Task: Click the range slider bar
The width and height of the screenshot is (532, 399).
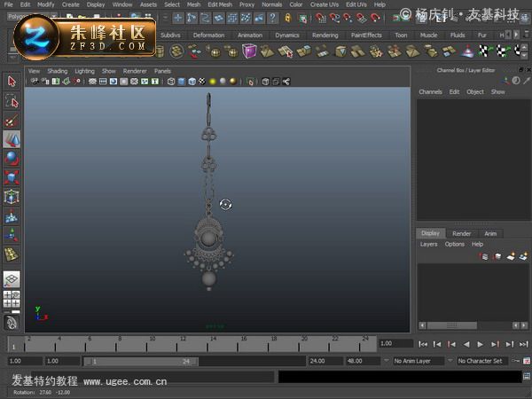Action: 141,362
